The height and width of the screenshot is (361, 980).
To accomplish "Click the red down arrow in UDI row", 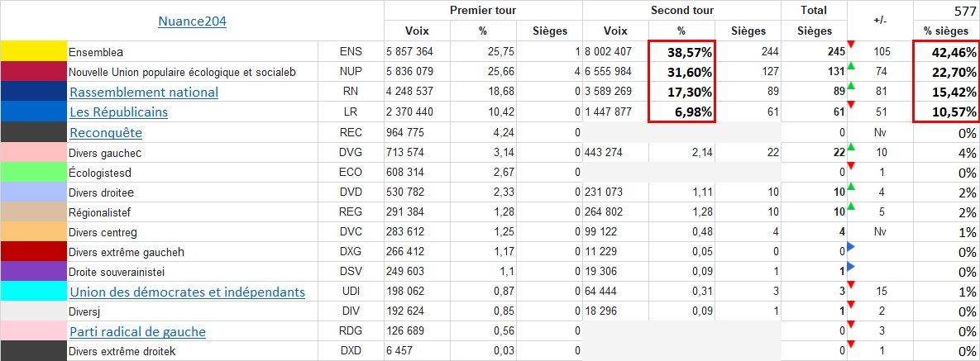I will 852,286.
